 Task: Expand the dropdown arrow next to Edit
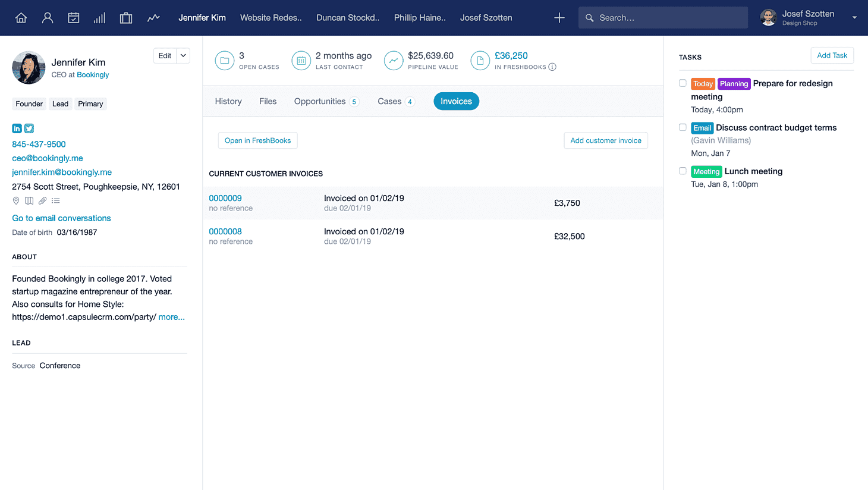[x=184, y=56]
